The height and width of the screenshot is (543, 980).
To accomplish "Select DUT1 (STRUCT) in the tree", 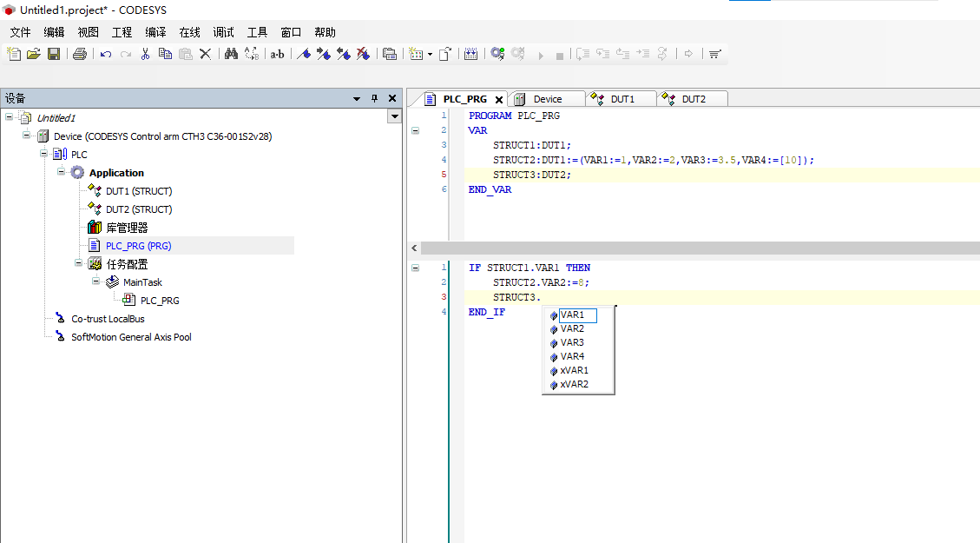I will (x=139, y=191).
